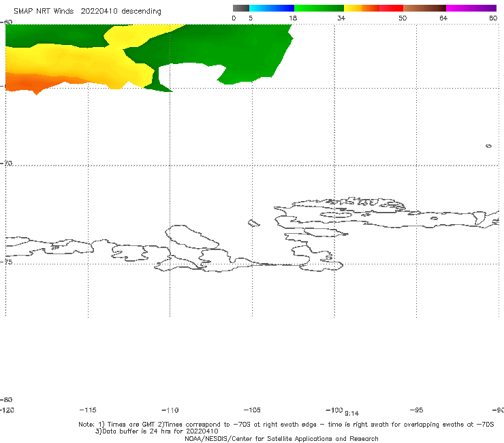Image resolution: width=504 pixels, height=443 pixels.
Task: Click the swath time label '9:14'
Action: 351,414
